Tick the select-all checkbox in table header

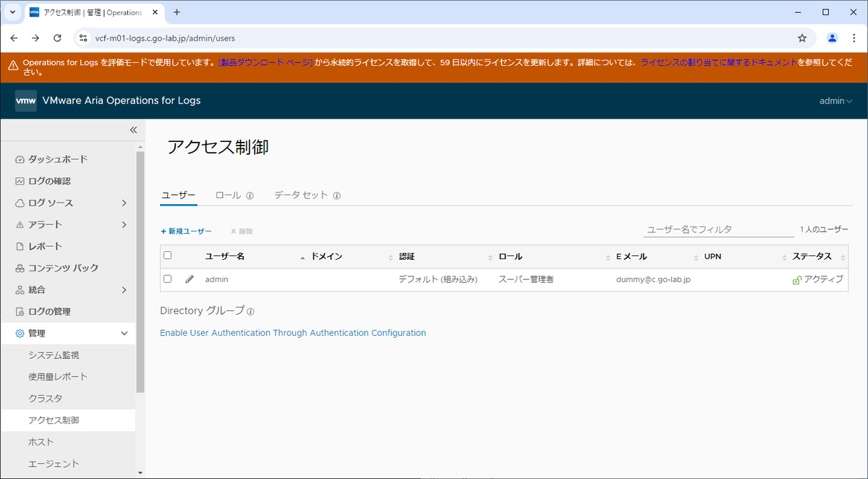tap(168, 255)
